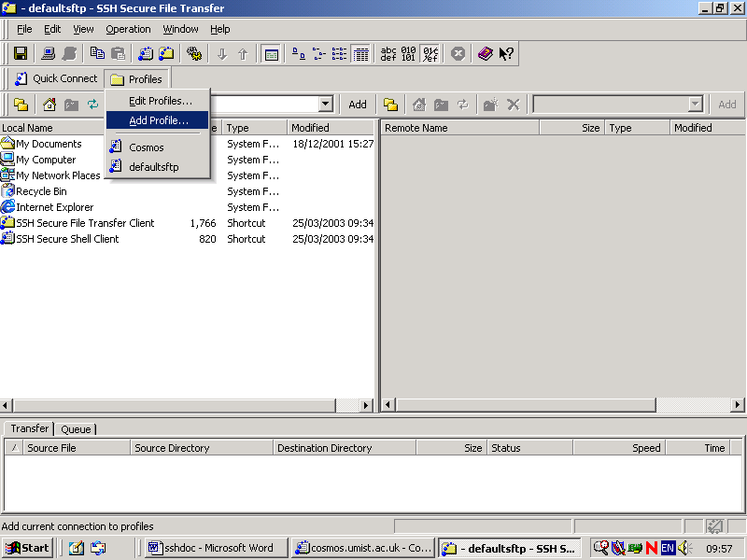Toggle the ASCII transfer mode button
Viewport: 747px width, 560px height.
tap(388, 54)
